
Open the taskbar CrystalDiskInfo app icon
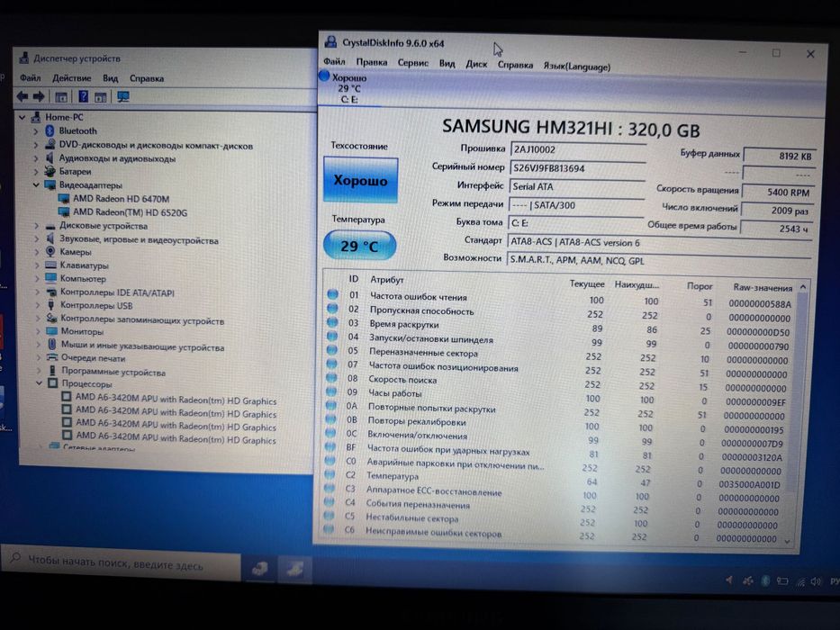[295, 569]
